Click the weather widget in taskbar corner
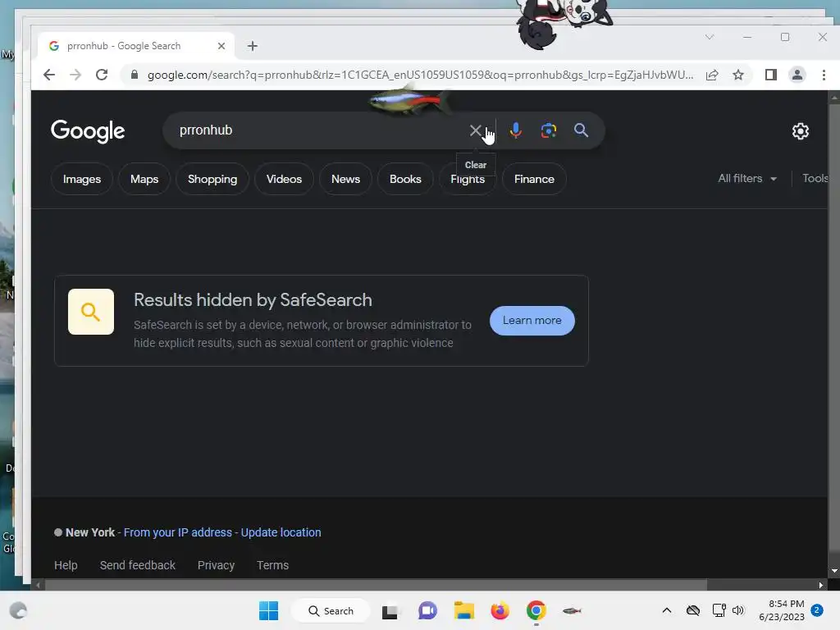The width and height of the screenshot is (840, 630). pos(18,610)
